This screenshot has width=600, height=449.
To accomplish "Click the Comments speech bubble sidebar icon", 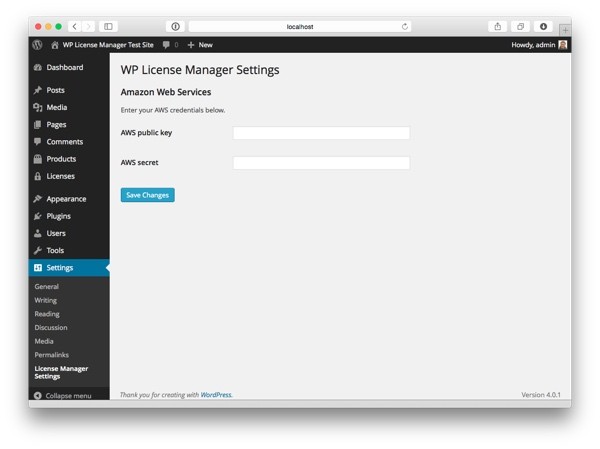I will [x=38, y=142].
